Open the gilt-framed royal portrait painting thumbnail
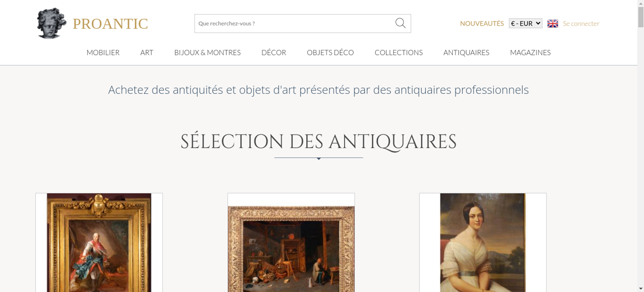Screen dimensions: 644x292 [x=99, y=242]
